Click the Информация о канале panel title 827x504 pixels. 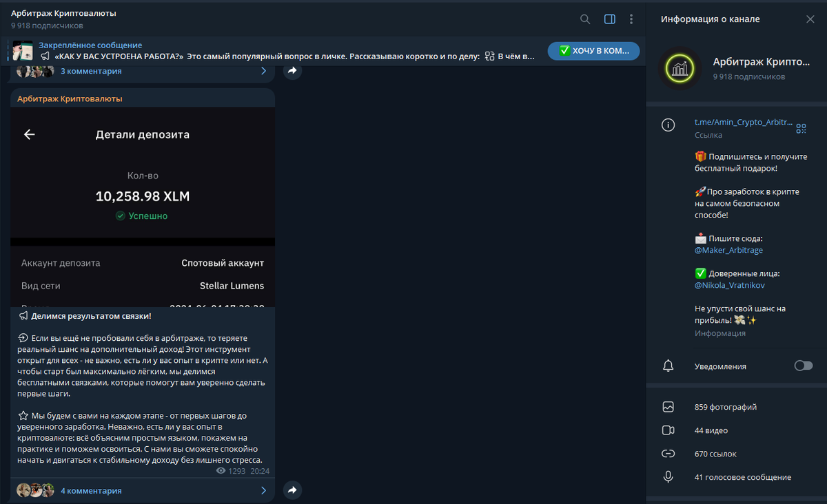coord(711,19)
